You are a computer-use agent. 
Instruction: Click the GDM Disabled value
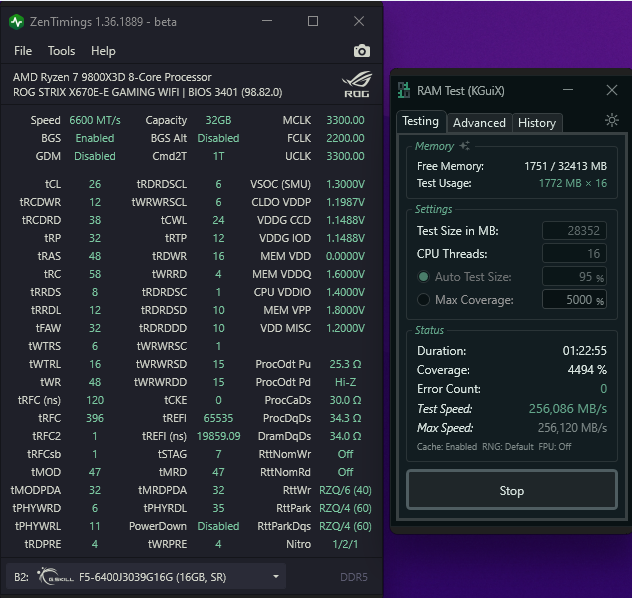coord(95,156)
